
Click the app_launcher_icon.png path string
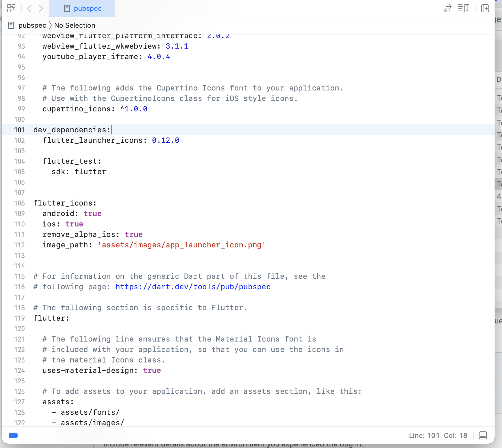pos(182,245)
